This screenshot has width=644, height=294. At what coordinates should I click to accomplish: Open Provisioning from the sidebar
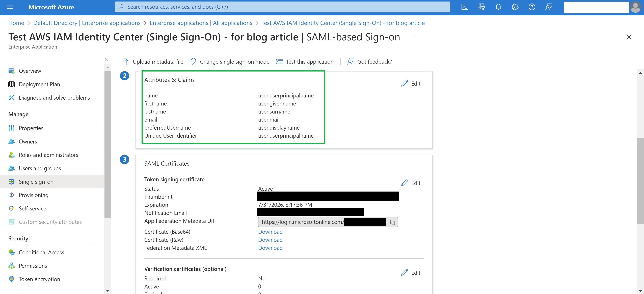point(34,195)
